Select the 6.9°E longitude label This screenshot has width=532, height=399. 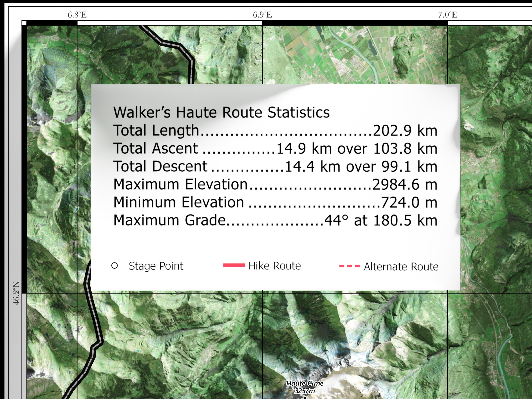click(x=262, y=15)
